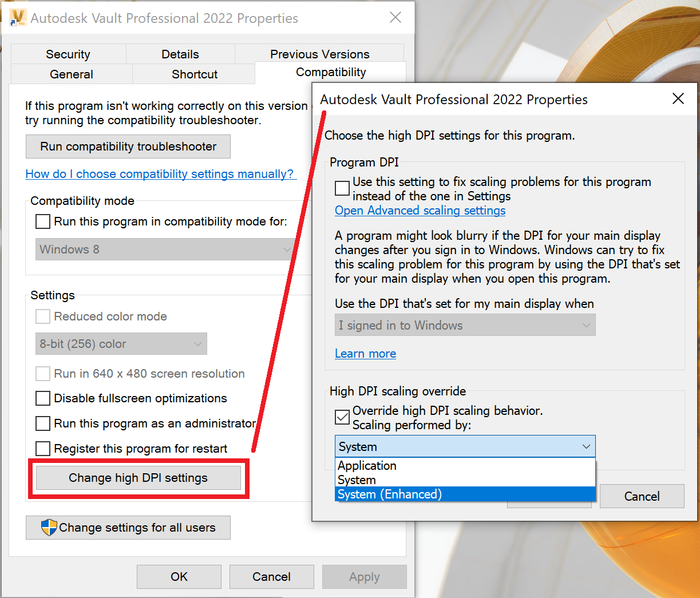The width and height of the screenshot is (700, 598).
Task: Uncheck Override high DPI scaling behavior
Action: pyautogui.click(x=342, y=417)
